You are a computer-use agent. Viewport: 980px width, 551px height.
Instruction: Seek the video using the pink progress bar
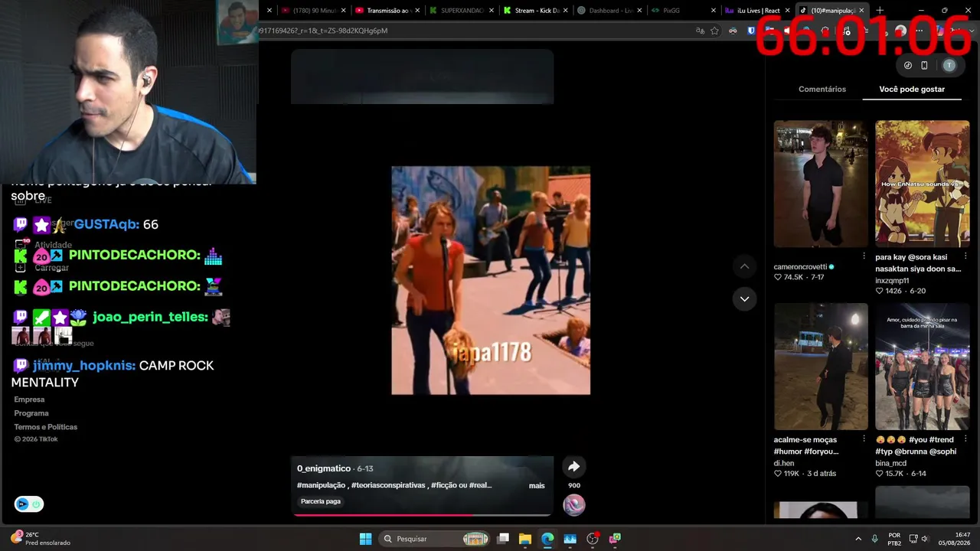(422, 515)
